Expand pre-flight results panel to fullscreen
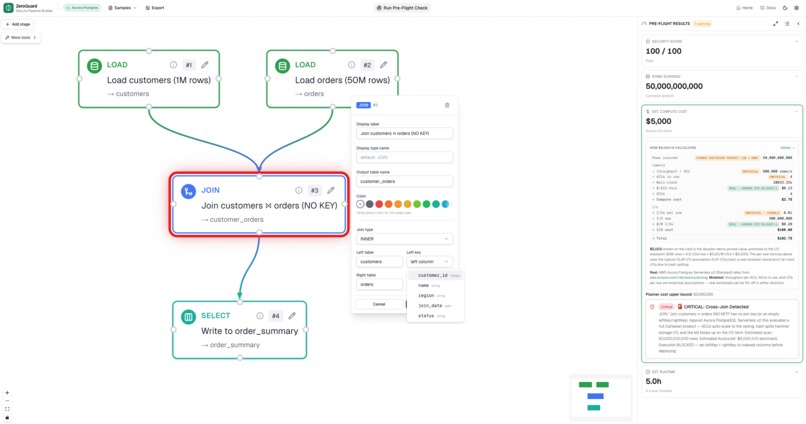 pyautogui.click(x=775, y=24)
